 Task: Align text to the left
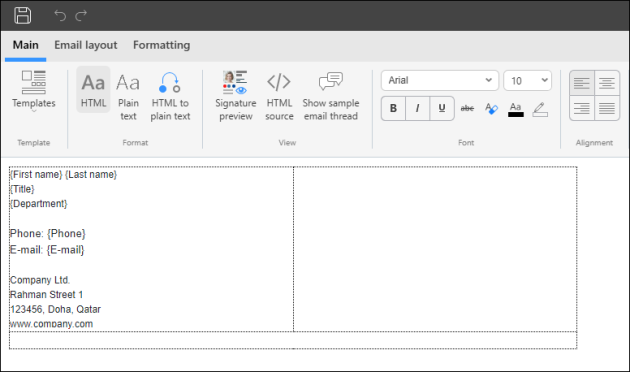[582, 83]
